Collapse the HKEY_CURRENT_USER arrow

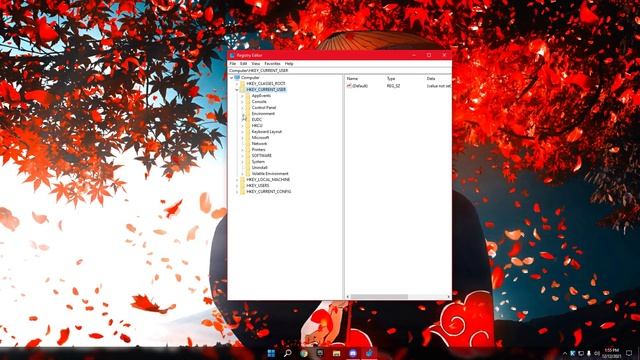click(x=237, y=90)
